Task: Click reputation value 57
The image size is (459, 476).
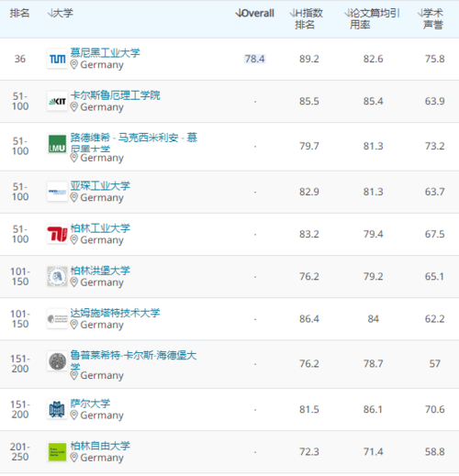Action: point(434,364)
